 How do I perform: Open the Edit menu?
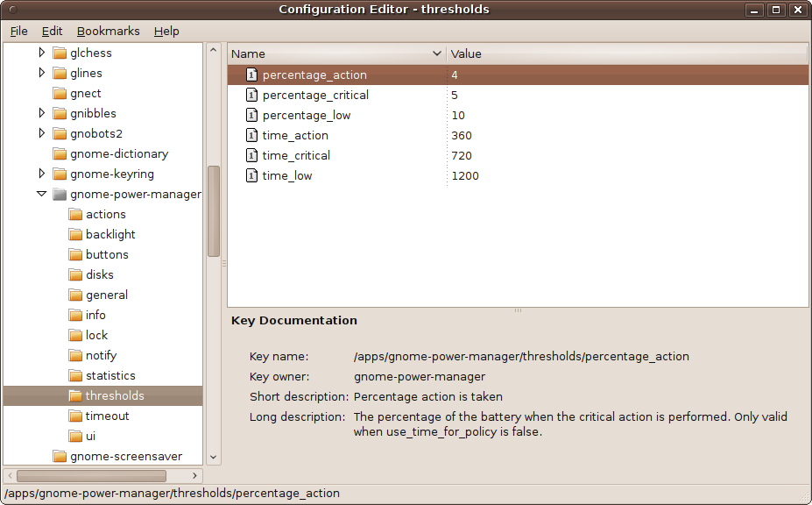point(52,31)
